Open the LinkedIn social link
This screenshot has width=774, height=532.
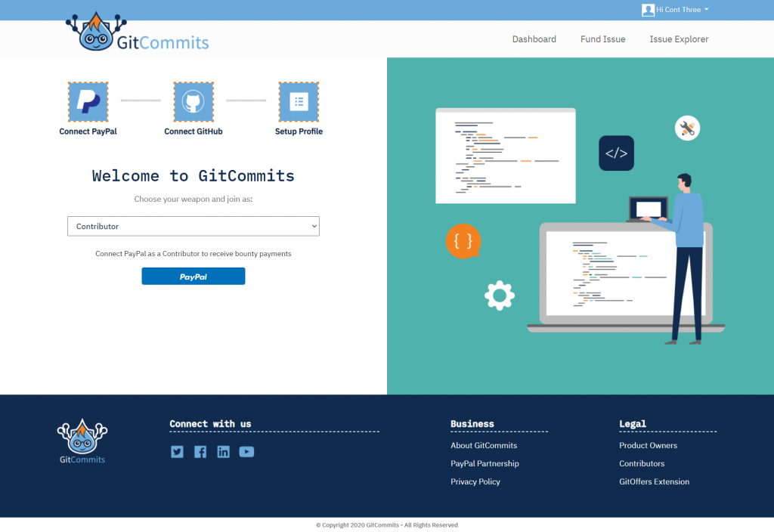223,452
